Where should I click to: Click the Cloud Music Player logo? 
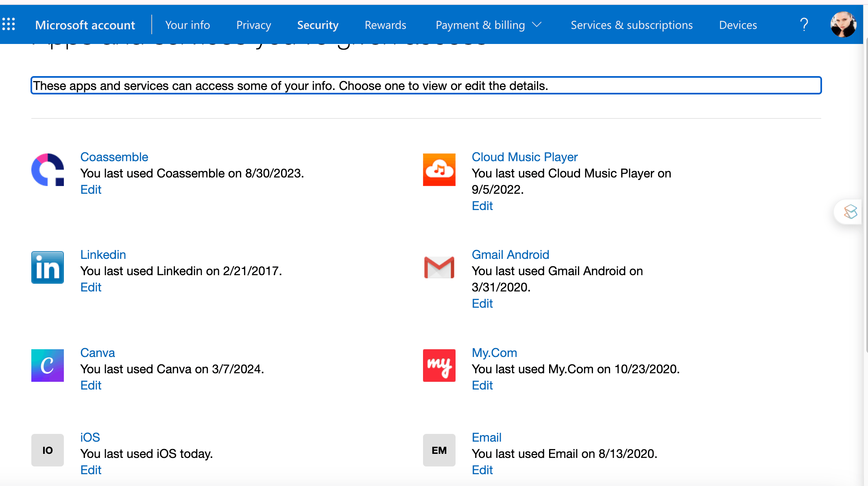[439, 170]
